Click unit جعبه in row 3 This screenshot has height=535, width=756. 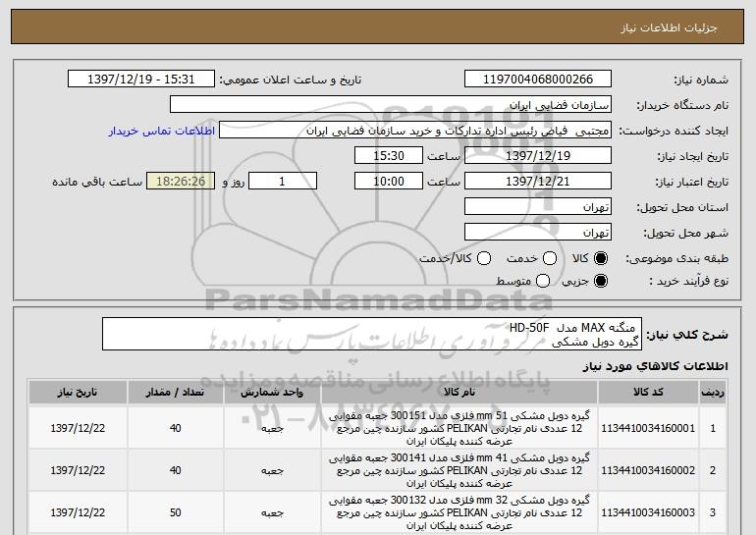pos(272,512)
